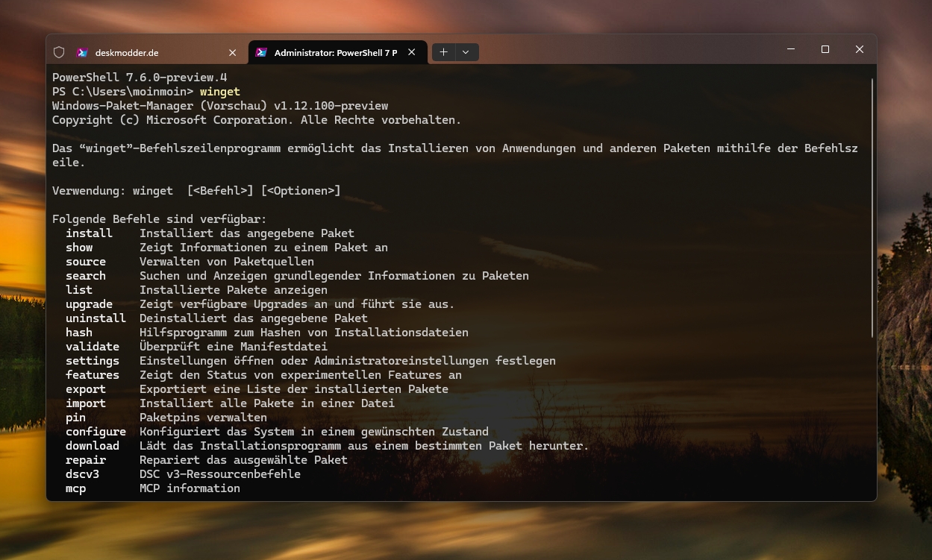Viewport: 932px width, 560px height.
Task: Click the "configure" command name
Action: point(96,432)
